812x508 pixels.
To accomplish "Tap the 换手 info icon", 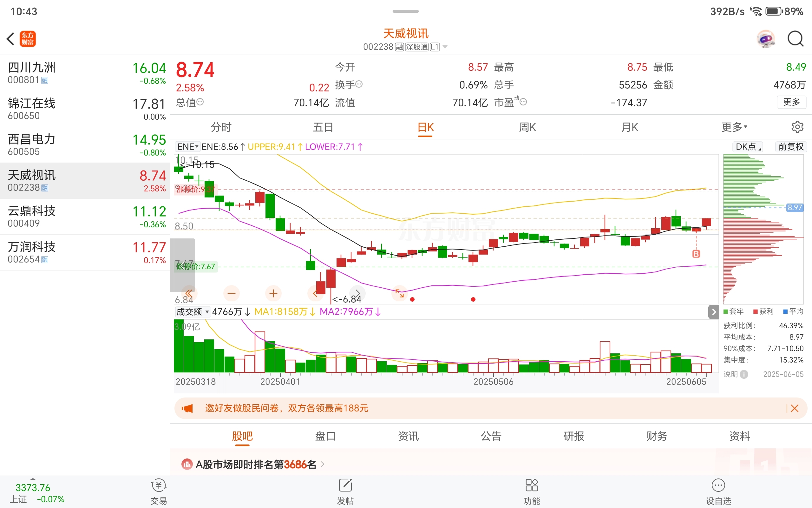I will coord(359,84).
